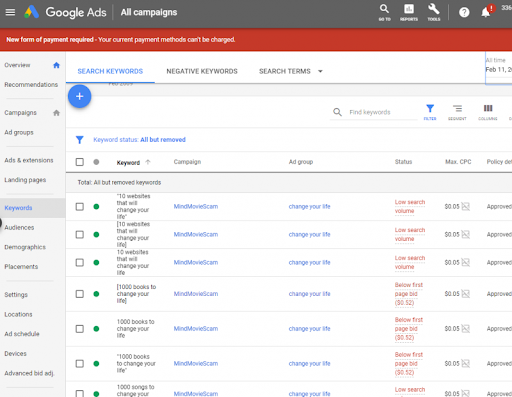512x397 pixels.
Task: Check the box for [10 websites that will change your life]
Action: tap(80, 235)
